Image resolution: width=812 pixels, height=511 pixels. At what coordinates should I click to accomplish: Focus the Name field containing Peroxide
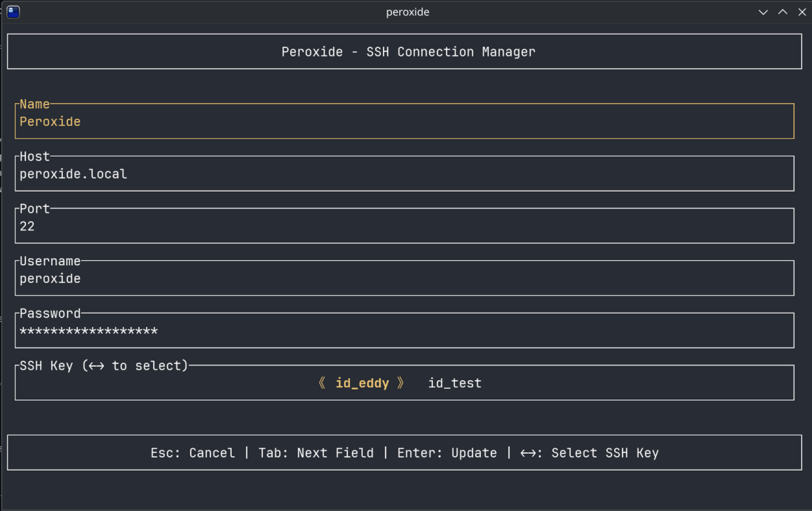click(404, 121)
